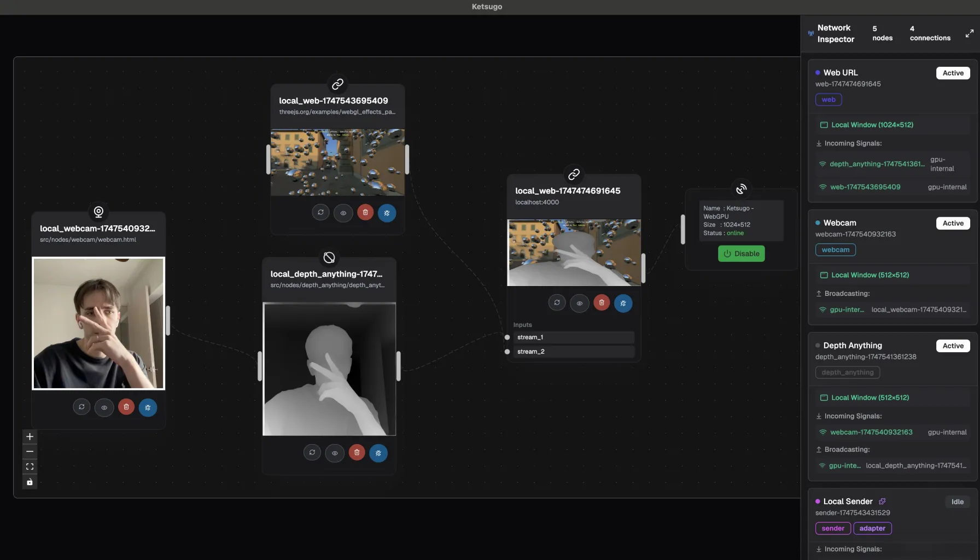Zoom in on the canvas
Screen dimensions: 980x560
[30, 436]
